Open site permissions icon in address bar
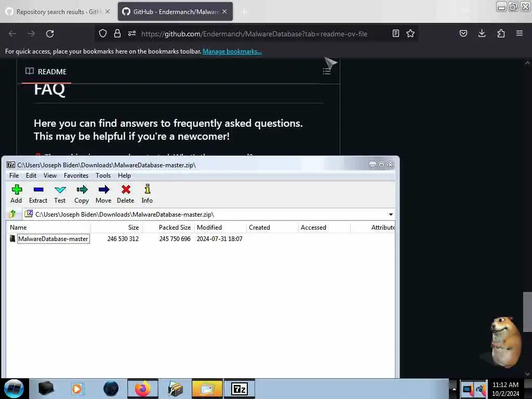This screenshot has height=399, width=532. (132, 33)
